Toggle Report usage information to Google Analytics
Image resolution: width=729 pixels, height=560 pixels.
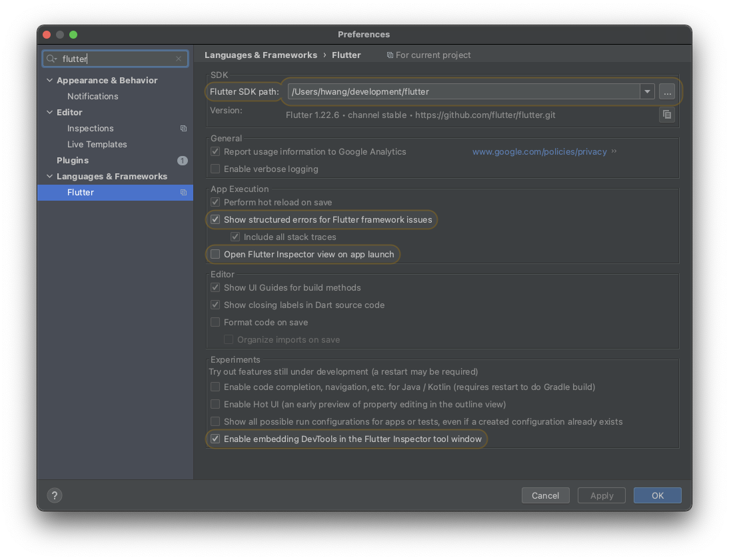pyautogui.click(x=215, y=151)
